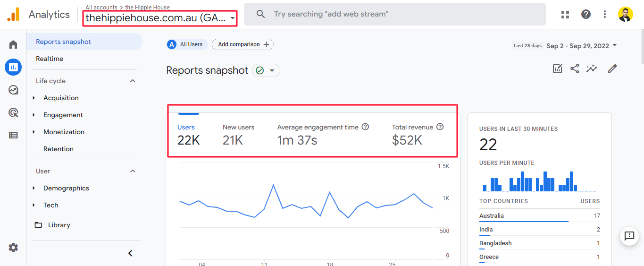
Task: Open the Configure table icon
Action: click(x=13, y=135)
